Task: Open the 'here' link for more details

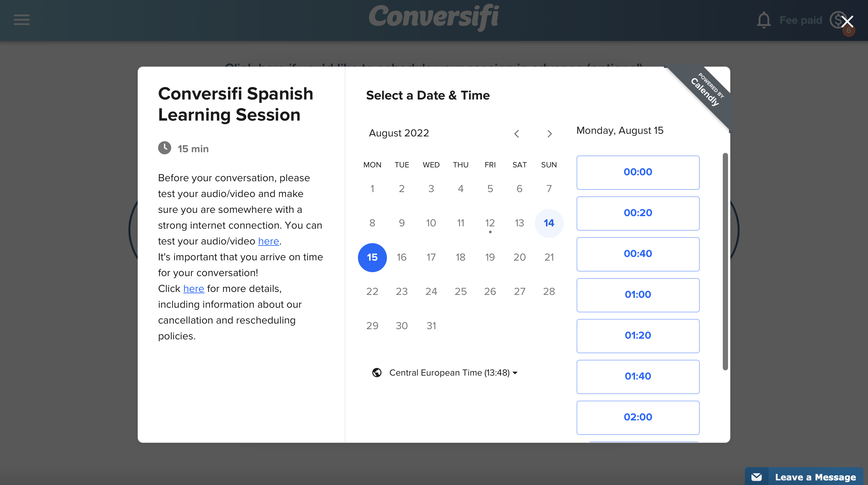Action: [x=193, y=289]
